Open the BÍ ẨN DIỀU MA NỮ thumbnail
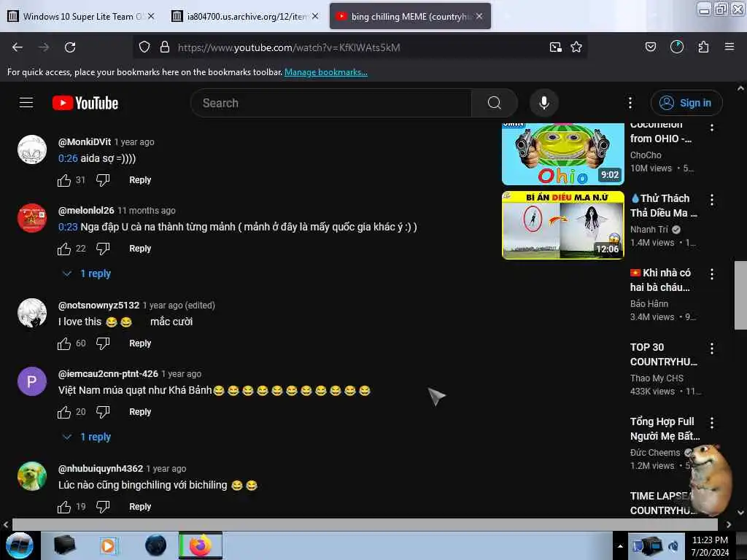 562,225
